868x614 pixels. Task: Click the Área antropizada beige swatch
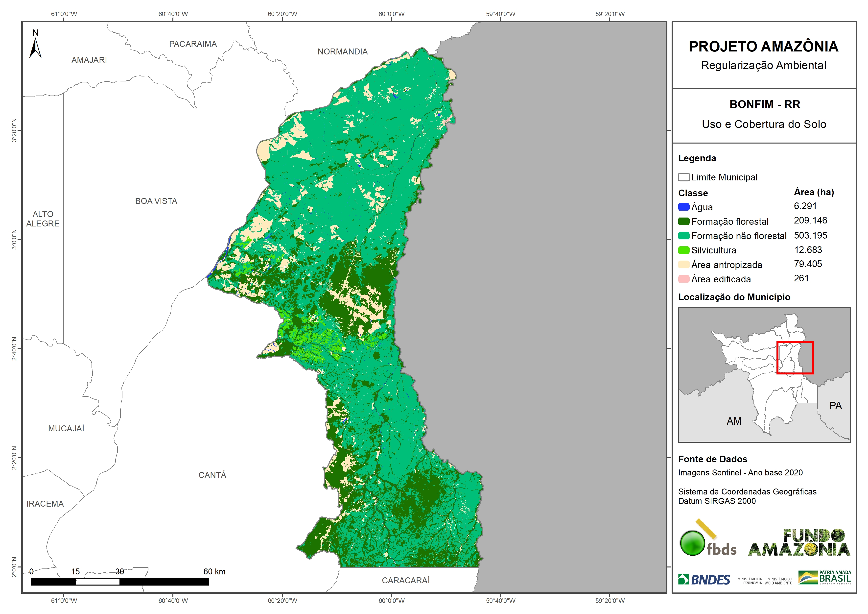[683, 265]
